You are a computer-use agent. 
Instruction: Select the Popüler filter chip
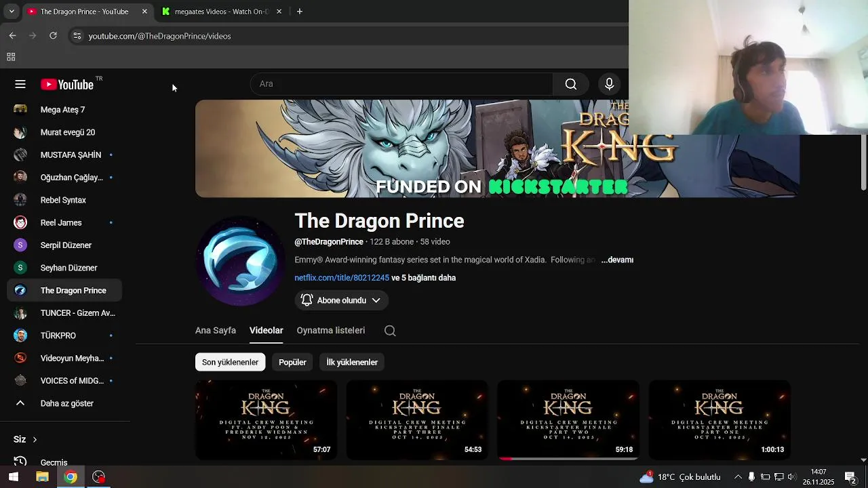[292, 362]
